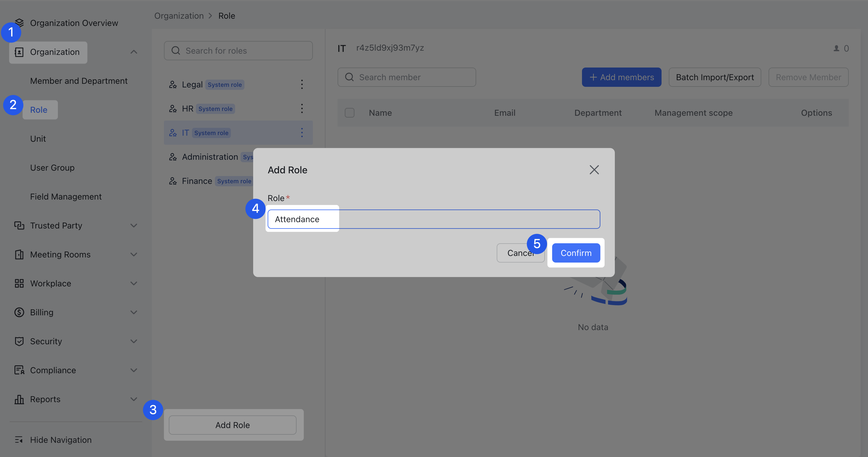
Task: Click the Add Role button
Action: 232,425
